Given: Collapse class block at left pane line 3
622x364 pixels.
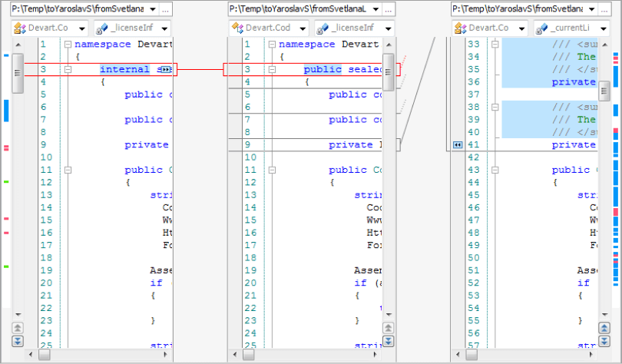Looking at the screenshot, I should coord(68,69).
